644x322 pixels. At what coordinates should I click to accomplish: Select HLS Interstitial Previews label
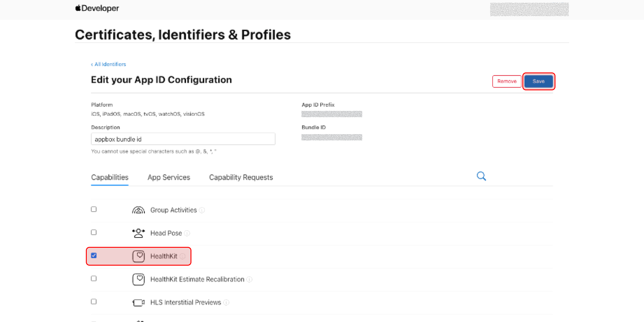coord(186,303)
